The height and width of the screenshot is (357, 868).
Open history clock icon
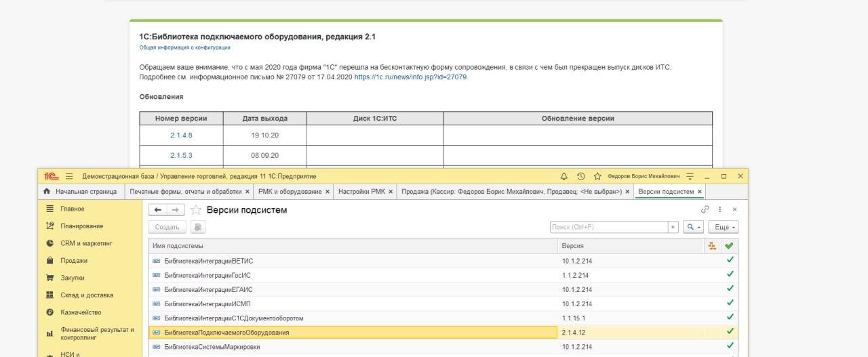point(580,175)
